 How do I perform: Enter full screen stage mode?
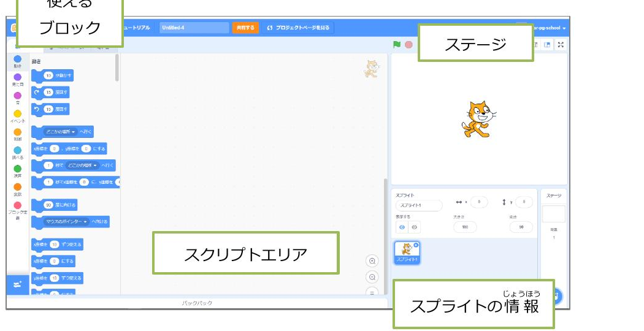pos(561,45)
